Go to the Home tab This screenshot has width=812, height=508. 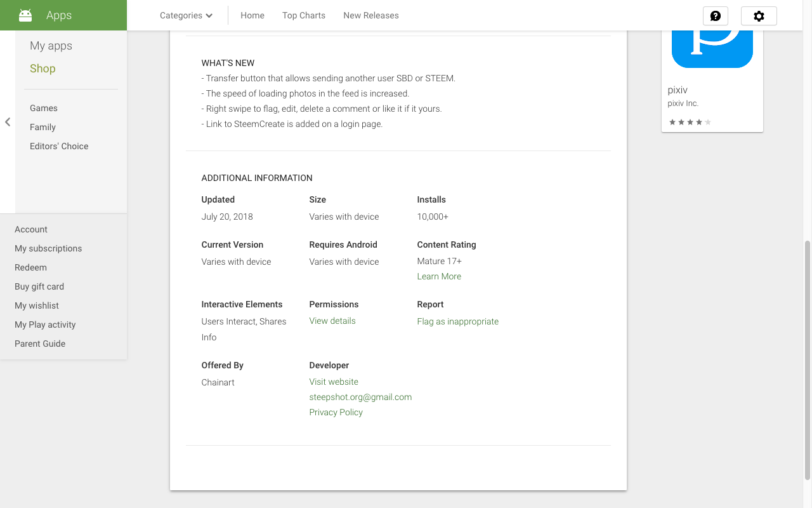(252, 15)
